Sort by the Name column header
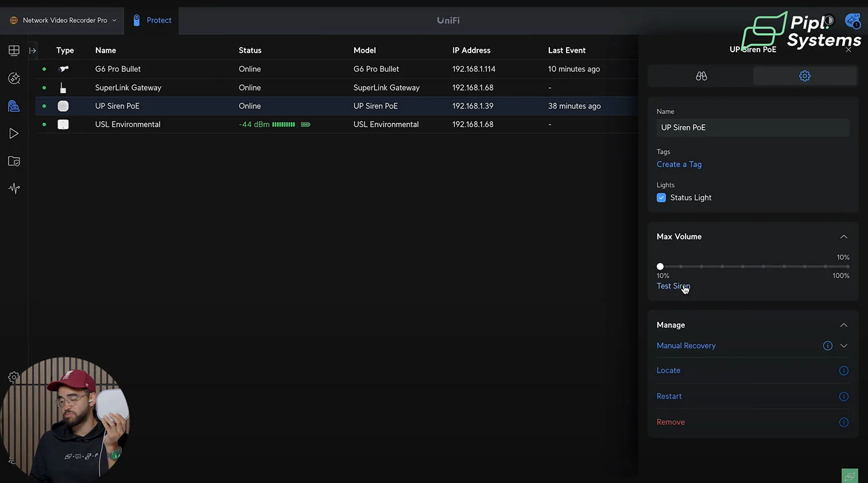Viewport: 868px width, 483px height. point(106,50)
